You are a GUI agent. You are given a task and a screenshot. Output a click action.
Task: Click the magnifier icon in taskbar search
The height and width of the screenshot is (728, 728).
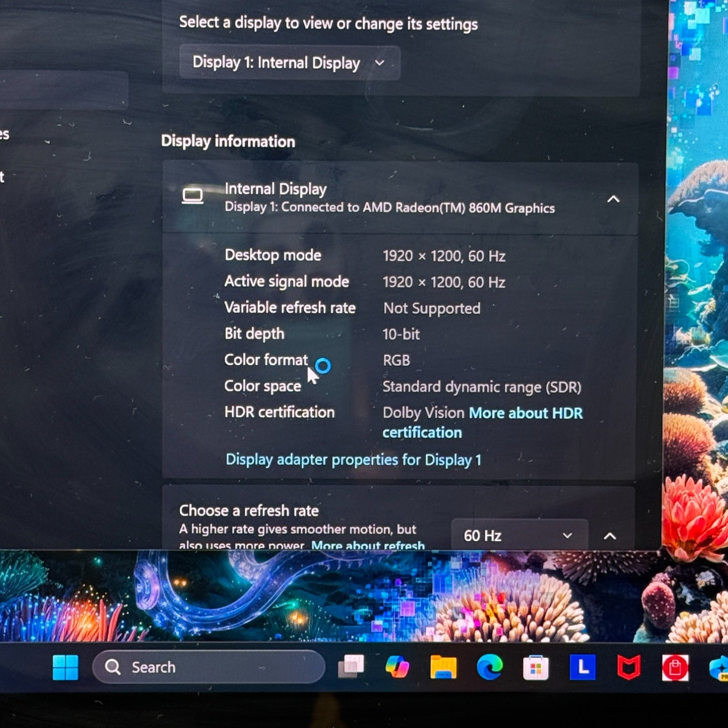(113, 667)
